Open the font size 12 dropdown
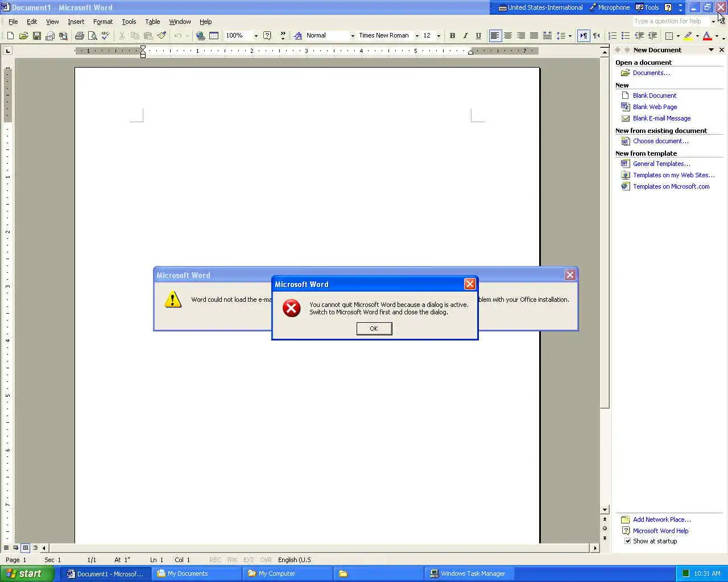The image size is (728, 582). point(439,36)
